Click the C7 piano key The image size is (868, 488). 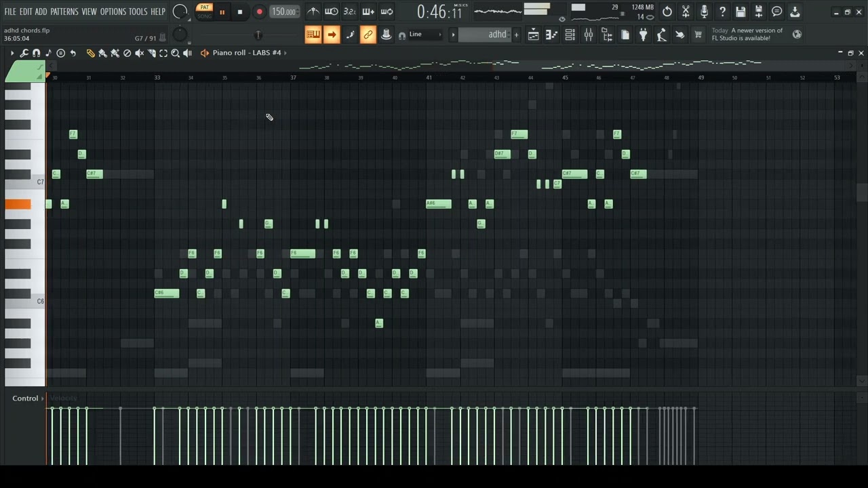pos(24,182)
